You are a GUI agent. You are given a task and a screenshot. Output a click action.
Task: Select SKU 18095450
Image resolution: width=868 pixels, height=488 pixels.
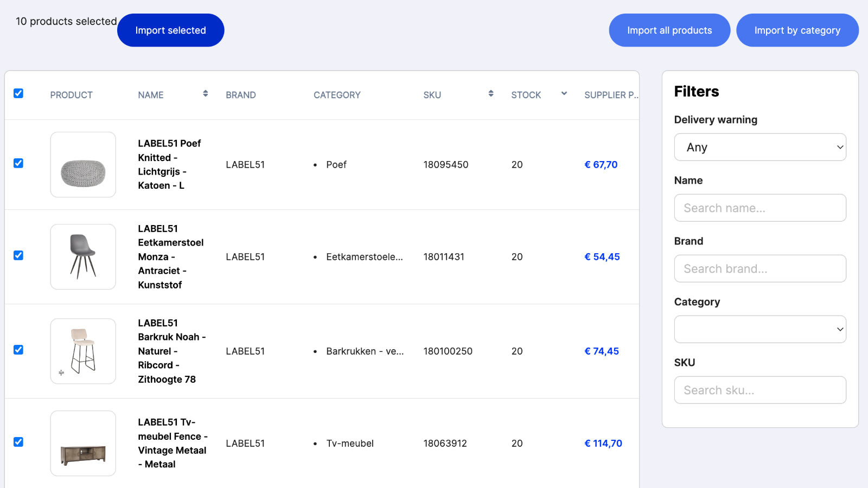(x=446, y=165)
